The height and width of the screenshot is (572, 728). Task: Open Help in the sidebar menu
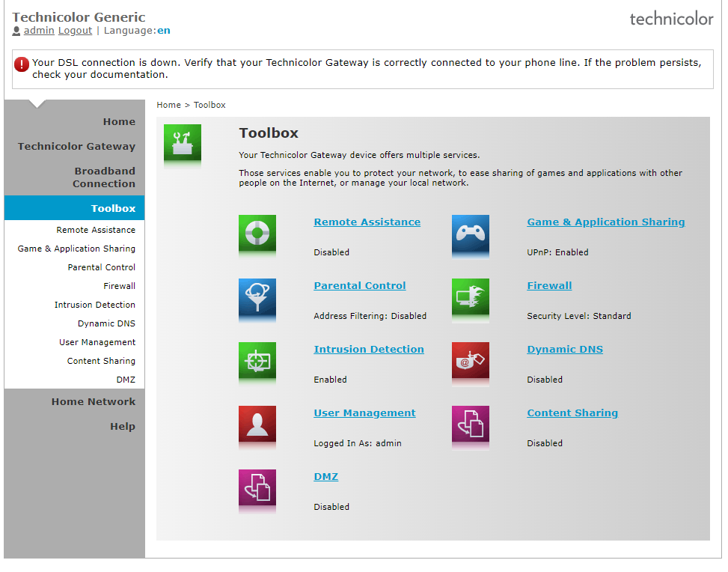pos(123,427)
